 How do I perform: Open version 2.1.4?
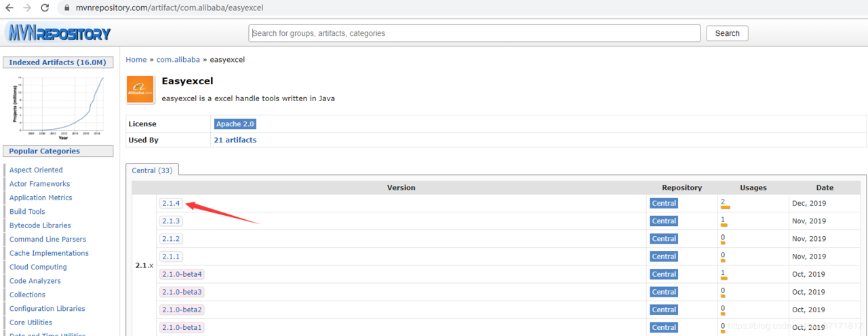click(x=171, y=203)
